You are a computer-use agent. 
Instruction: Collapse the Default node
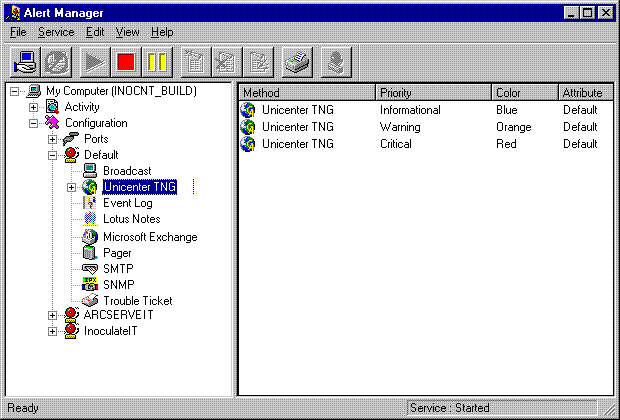tap(52, 155)
